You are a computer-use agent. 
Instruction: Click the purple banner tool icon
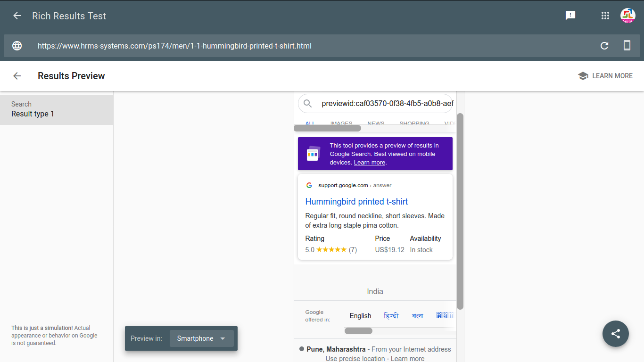tap(314, 154)
